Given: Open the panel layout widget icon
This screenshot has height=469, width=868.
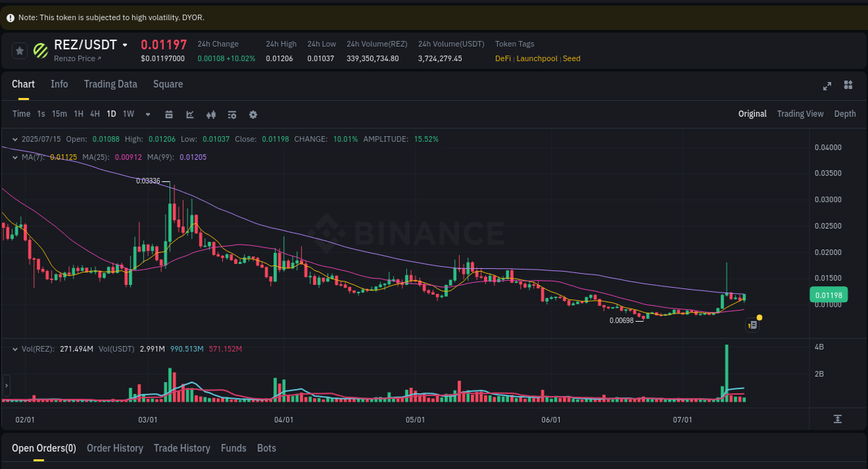Looking at the screenshot, I should click(x=848, y=85).
